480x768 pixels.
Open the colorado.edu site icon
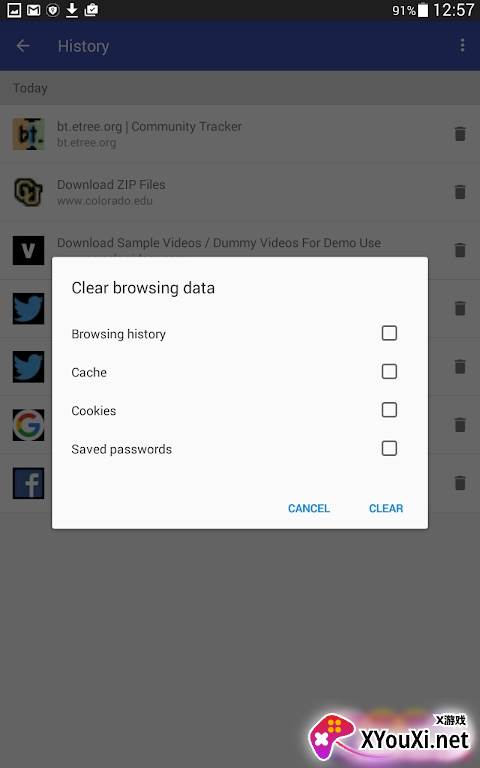tap(28, 192)
